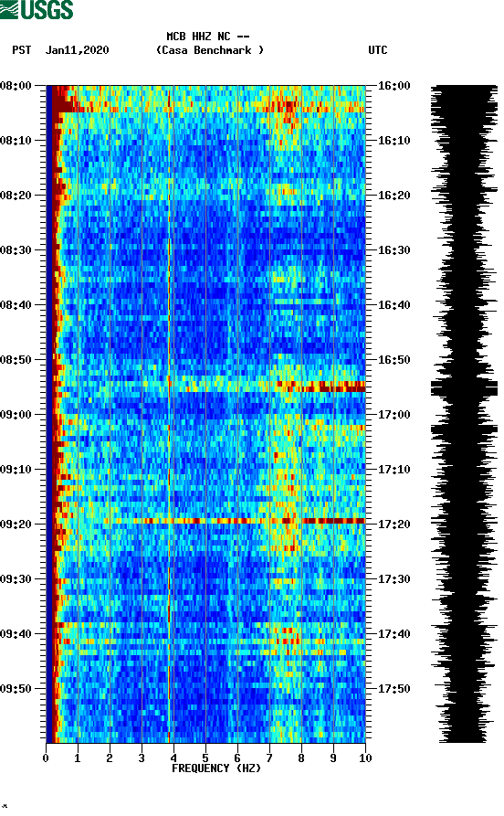Click frequency axis tick label "2"
The image size is (504, 816).
click(x=110, y=758)
